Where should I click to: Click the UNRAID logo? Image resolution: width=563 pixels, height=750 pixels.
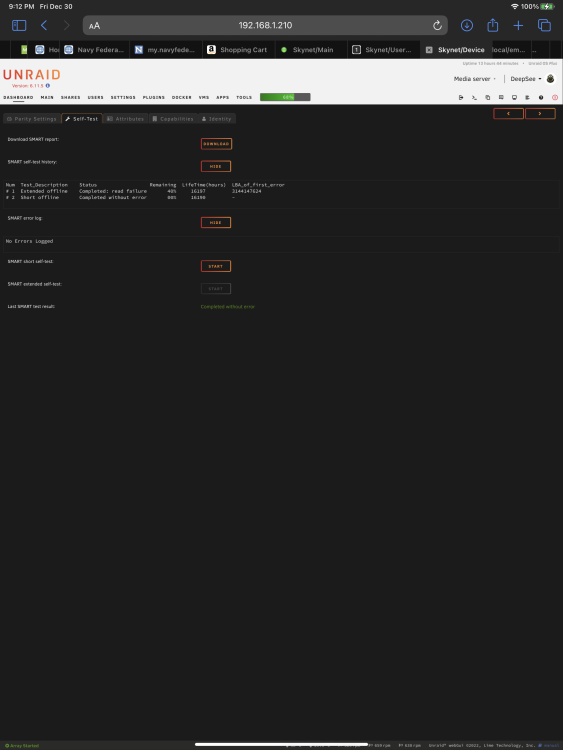pyautogui.click(x=32, y=75)
